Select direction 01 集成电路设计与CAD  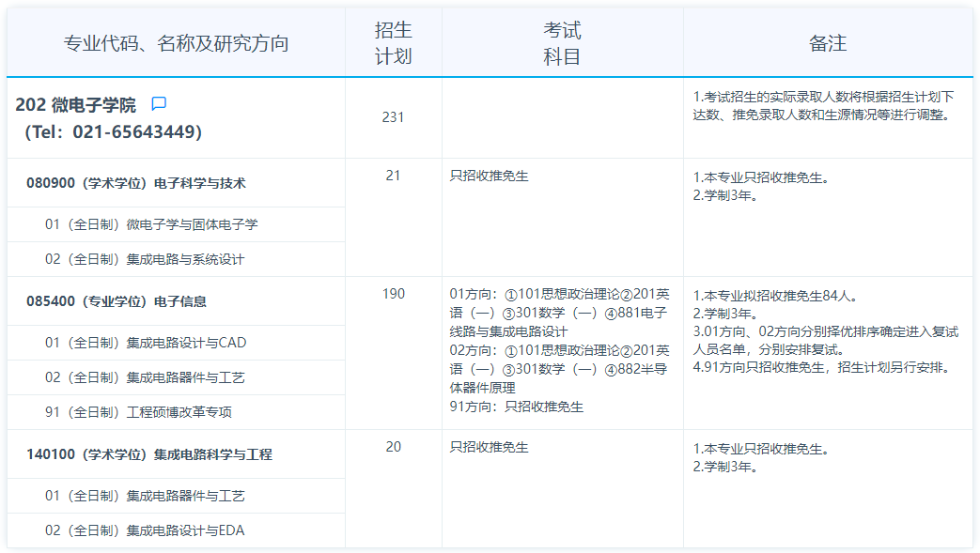pyautogui.click(x=146, y=343)
